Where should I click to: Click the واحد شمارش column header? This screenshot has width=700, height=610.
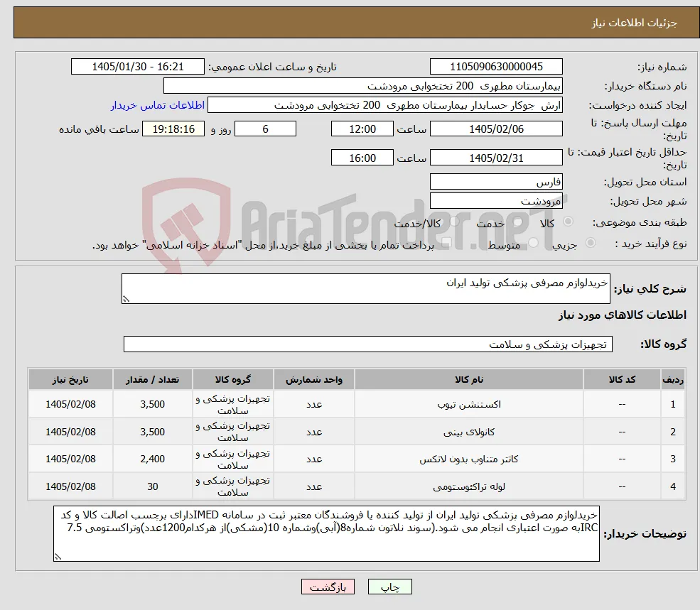pos(314,379)
